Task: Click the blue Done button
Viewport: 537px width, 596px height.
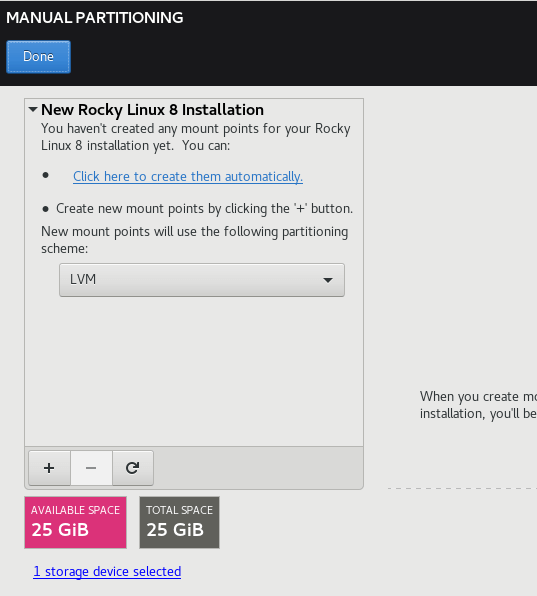Action: tap(38, 57)
